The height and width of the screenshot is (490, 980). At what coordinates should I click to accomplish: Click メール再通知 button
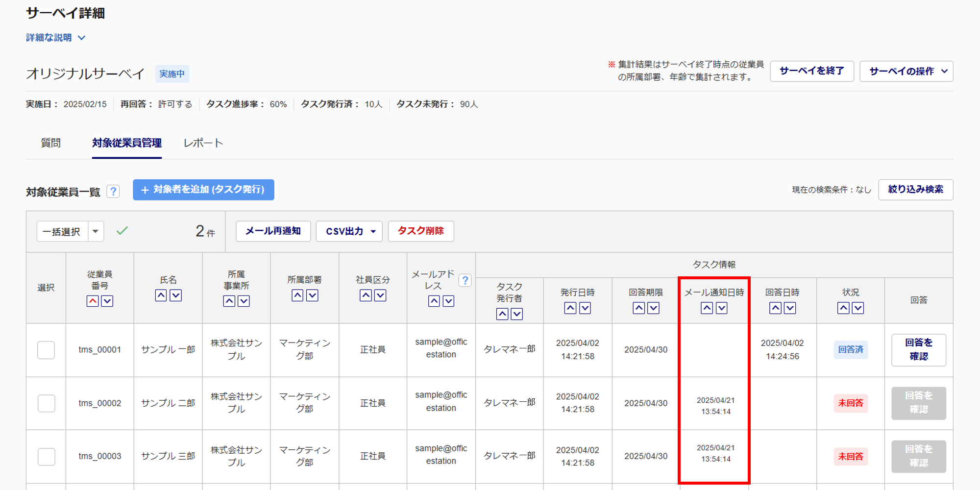point(273,231)
